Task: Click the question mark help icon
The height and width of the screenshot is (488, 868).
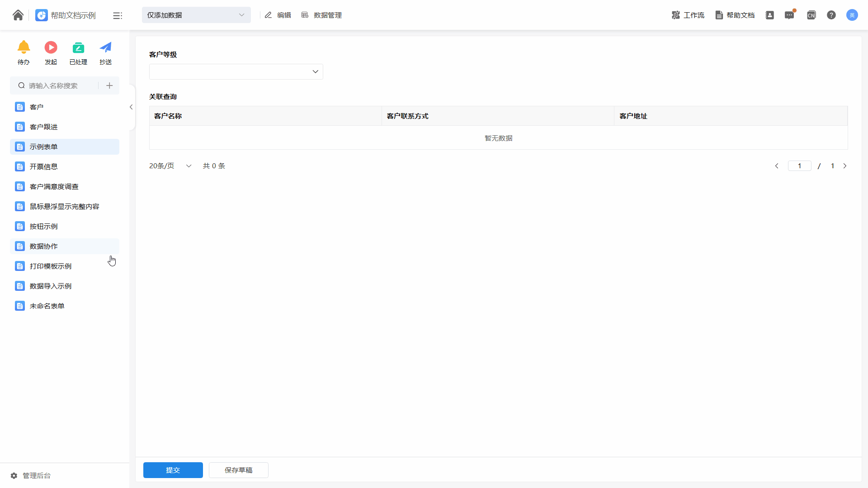Action: pos(831,15)
